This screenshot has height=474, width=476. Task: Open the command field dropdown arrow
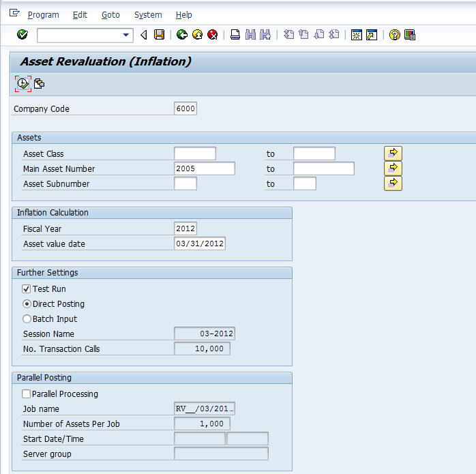[x=126, y=35]
